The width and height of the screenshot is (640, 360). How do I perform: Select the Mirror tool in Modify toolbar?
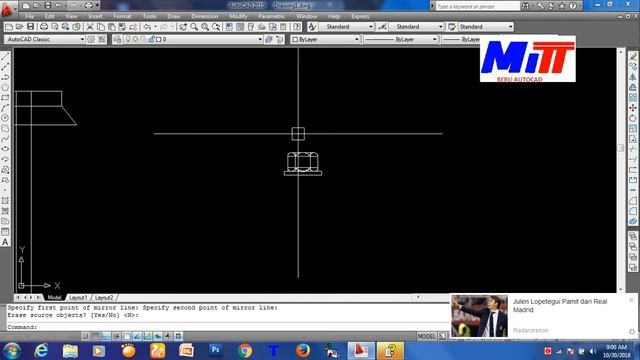pos(633,77)
